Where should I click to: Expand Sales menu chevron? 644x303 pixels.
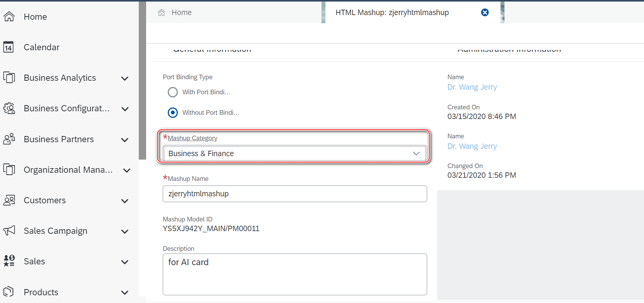(x=124, y=262)
